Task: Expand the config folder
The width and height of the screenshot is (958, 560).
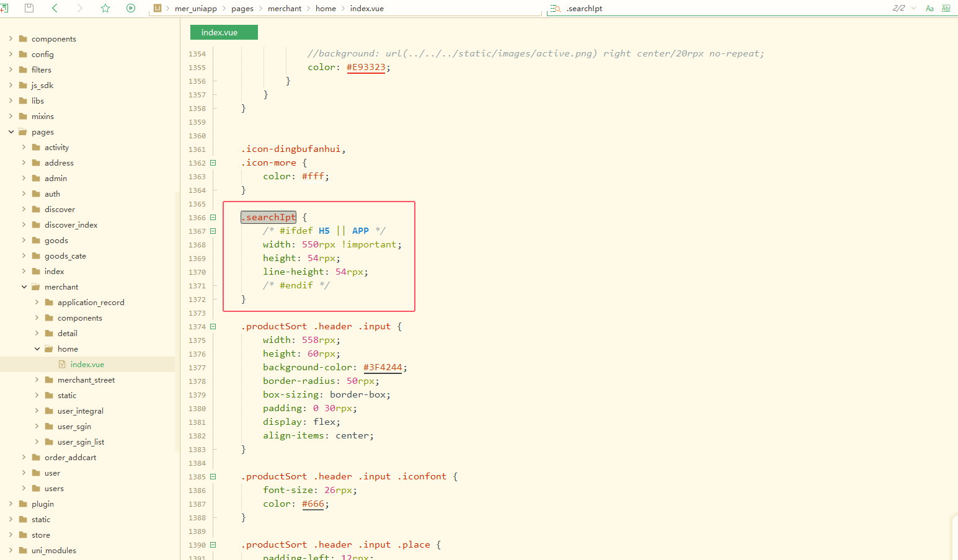Action: (11, 54)
